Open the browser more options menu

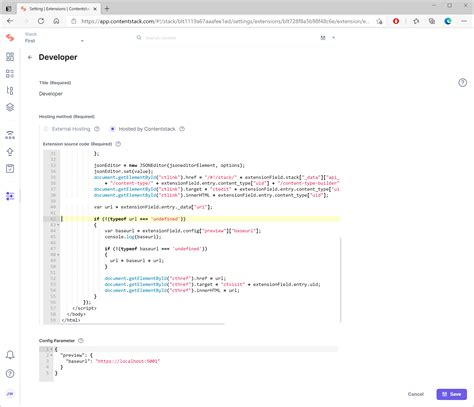[x=464, y=21]
